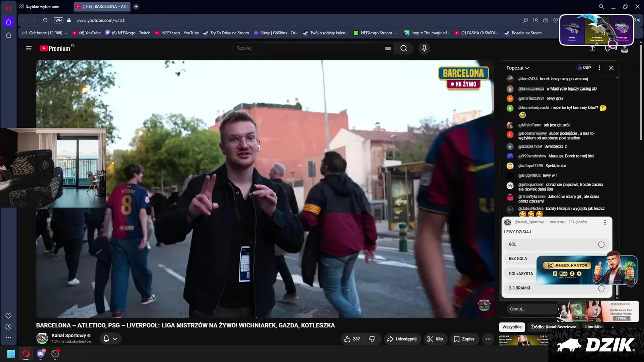
Task: Open the YouTube guide hamburger menu
Action: tap(29, 48)
